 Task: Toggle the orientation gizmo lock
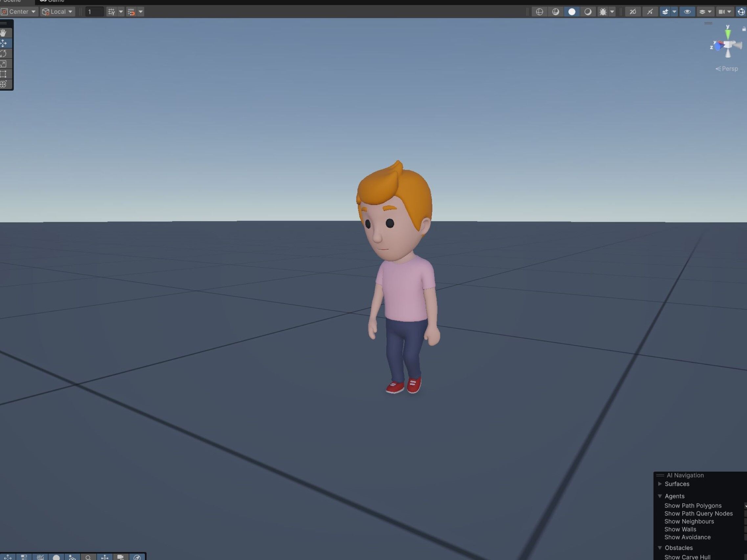pos(744,29)
